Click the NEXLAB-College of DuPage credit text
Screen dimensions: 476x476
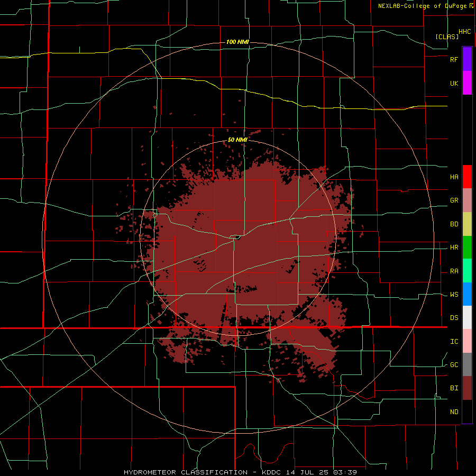[x=422, y=6]
